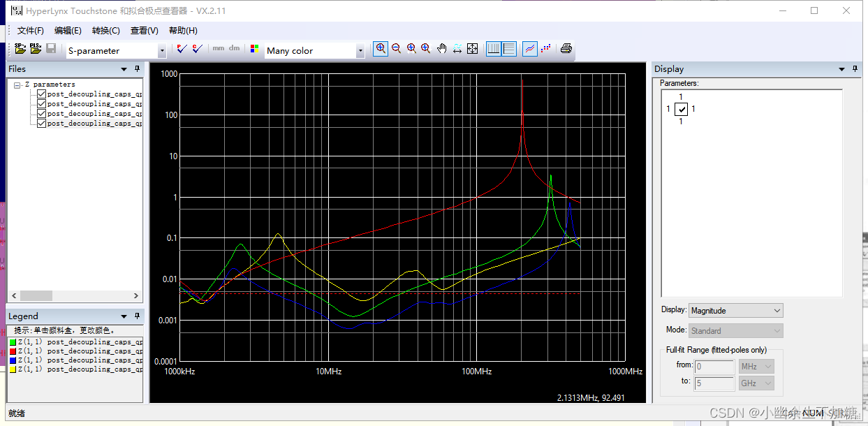Click red legend color box
The width and height of the screenshot is (868, 426).
click(13, 351)
